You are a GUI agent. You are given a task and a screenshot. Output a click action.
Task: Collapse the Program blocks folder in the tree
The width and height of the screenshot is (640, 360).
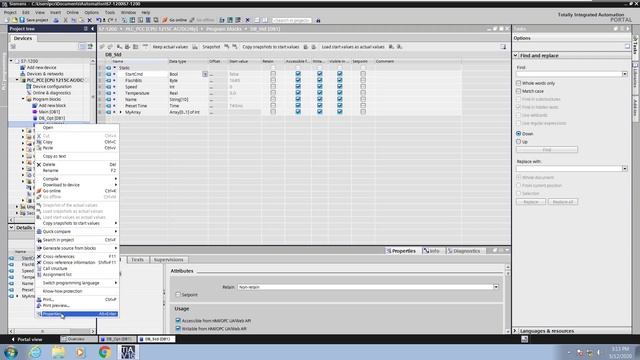23,99
